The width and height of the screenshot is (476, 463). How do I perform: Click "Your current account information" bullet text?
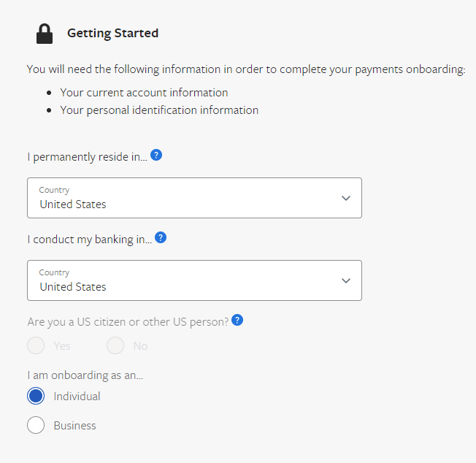click(x=144, y=93)
